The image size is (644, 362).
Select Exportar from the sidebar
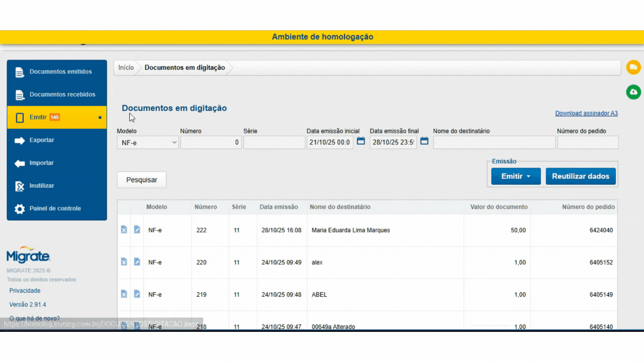click(42, 140)
